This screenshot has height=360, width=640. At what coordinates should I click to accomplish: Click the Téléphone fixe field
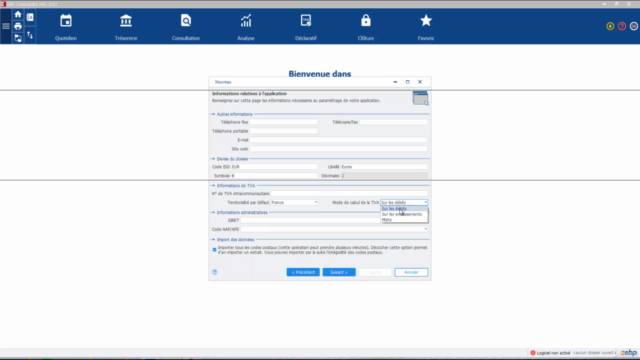point(284,122)
